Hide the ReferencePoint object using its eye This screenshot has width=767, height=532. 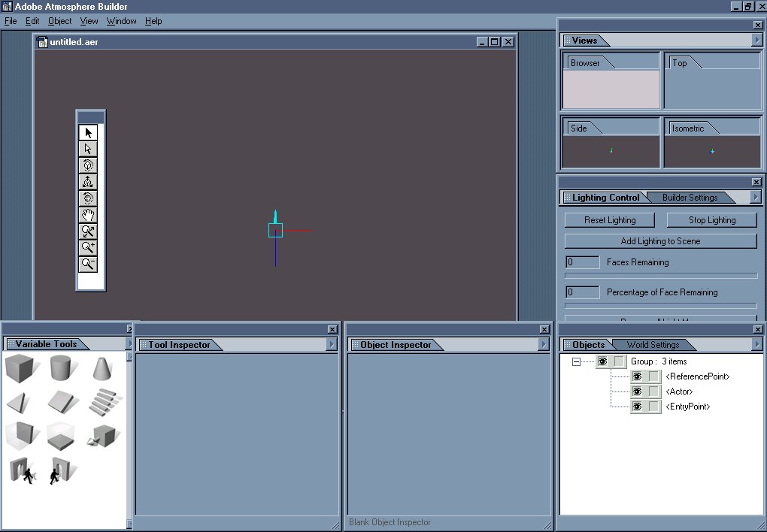click(x=637, y=376)
